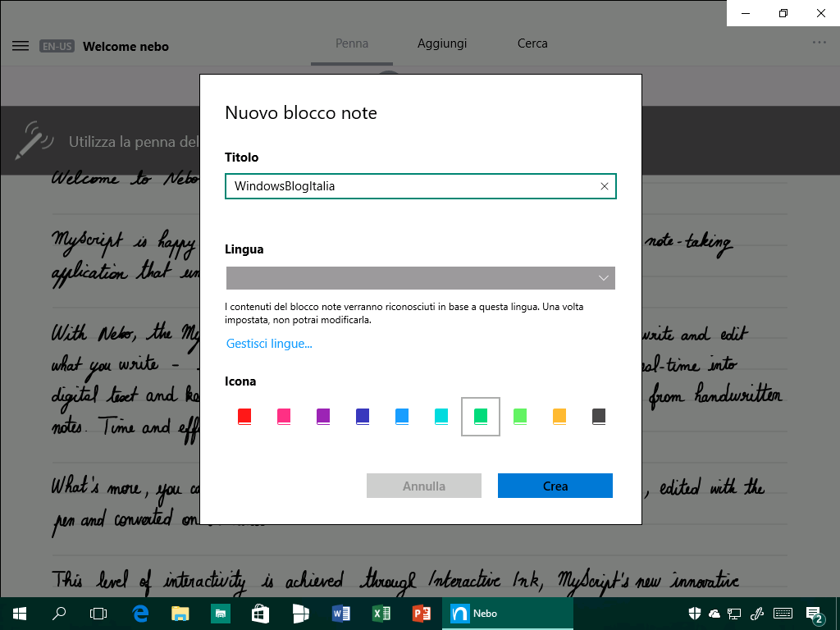Open Action Center notifications

click(x=815, y=614)
